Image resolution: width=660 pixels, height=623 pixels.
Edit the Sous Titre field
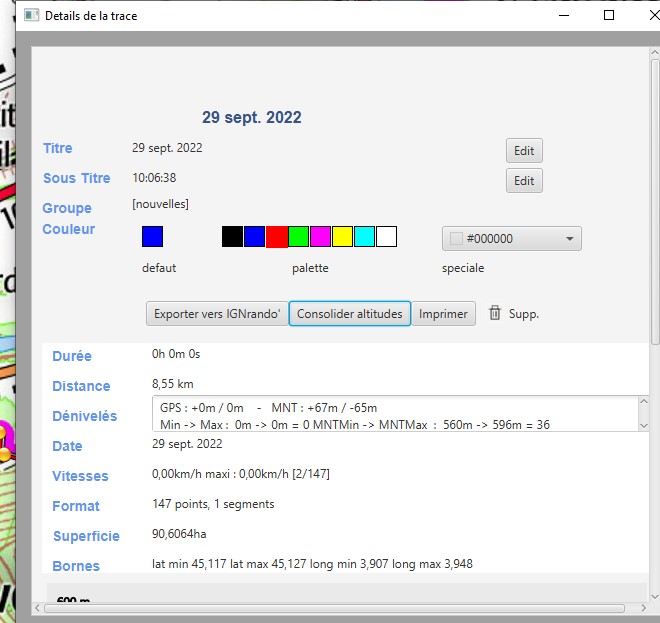(524, 181)
